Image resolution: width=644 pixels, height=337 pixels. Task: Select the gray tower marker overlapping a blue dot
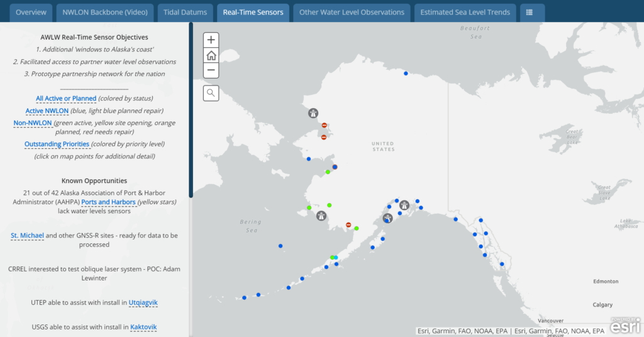tap(387, 218)
